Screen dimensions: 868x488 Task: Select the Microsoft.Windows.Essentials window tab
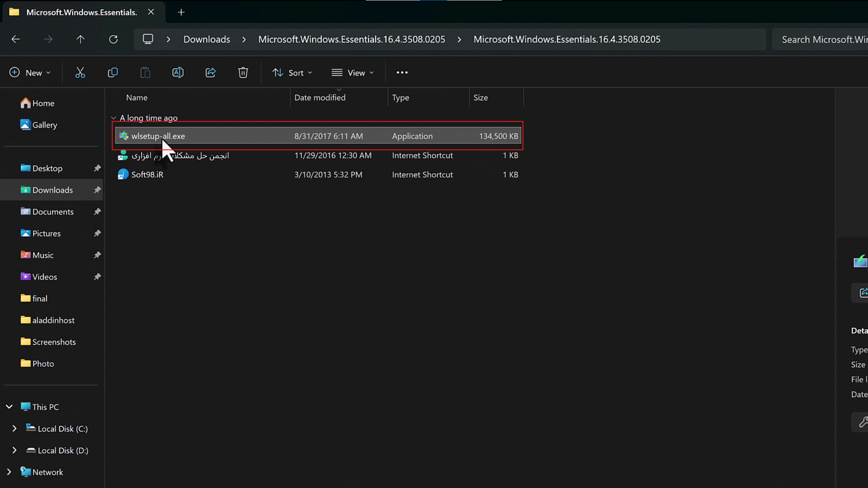coord(84,12)
